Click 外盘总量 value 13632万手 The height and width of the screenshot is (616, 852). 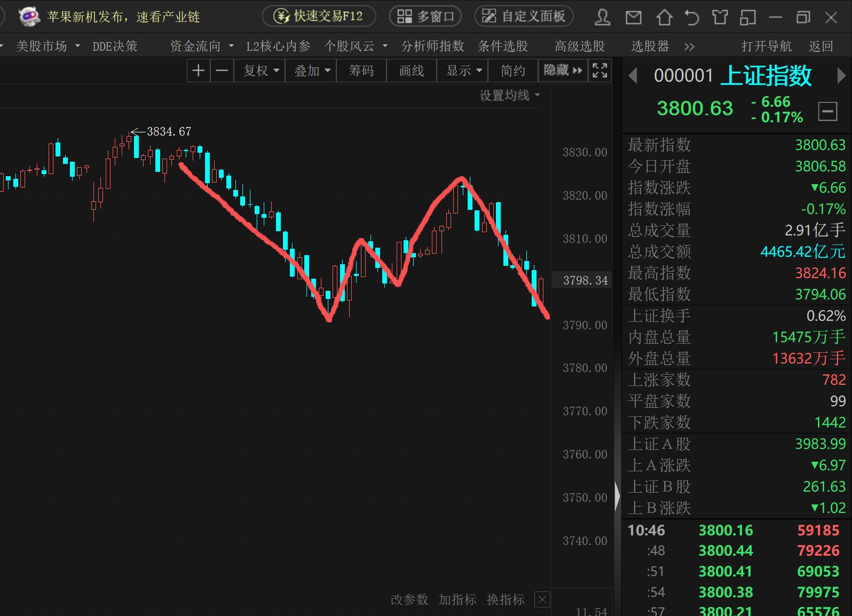coord(809,358)
